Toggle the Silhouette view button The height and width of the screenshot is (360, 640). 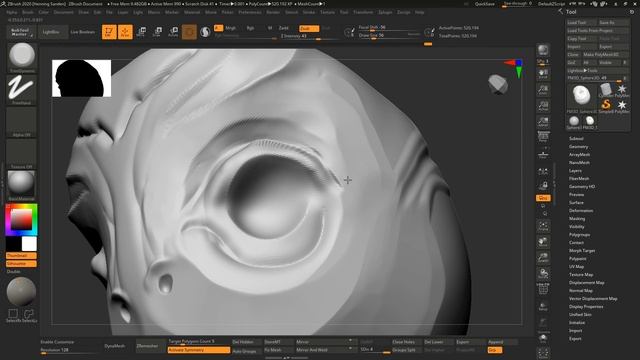coord(21,264)
